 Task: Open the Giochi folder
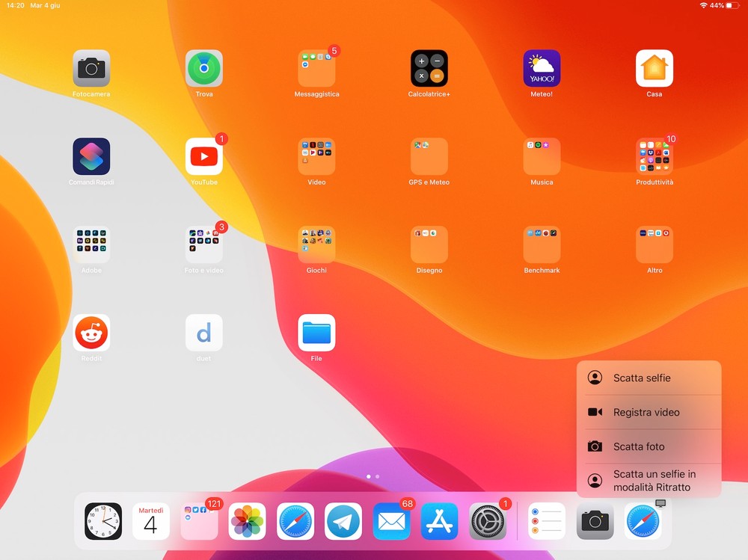click(316, 244)
